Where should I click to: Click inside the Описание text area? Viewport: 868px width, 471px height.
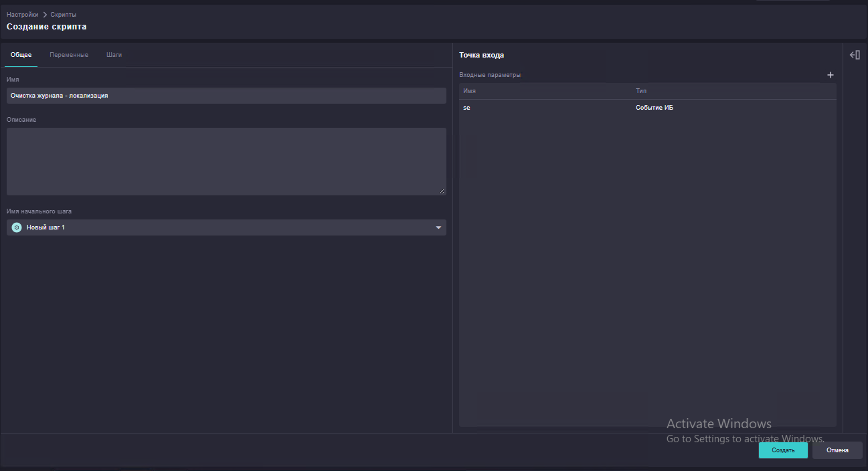pos(226,161)
